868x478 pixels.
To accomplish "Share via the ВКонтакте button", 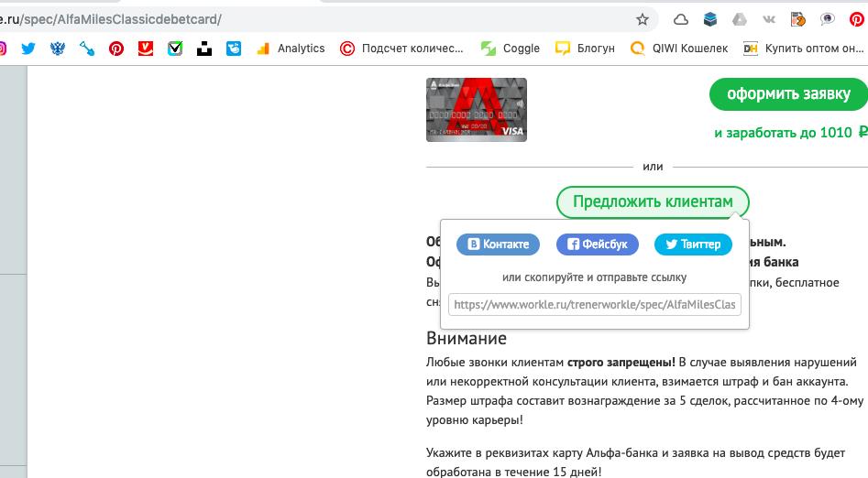I will [x=499, y=244].
